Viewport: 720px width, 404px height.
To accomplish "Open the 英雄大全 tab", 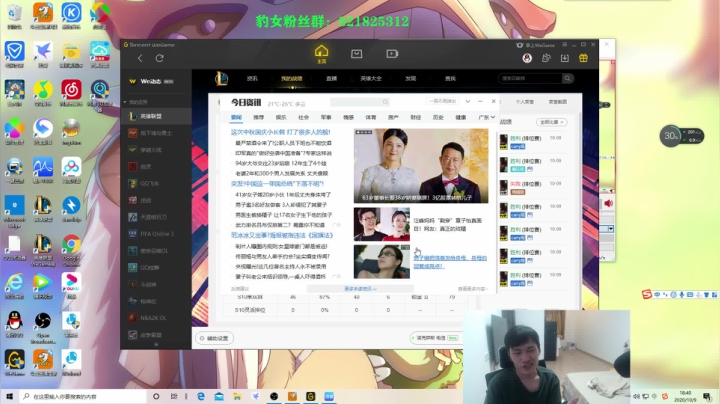I will click(371, 79).
